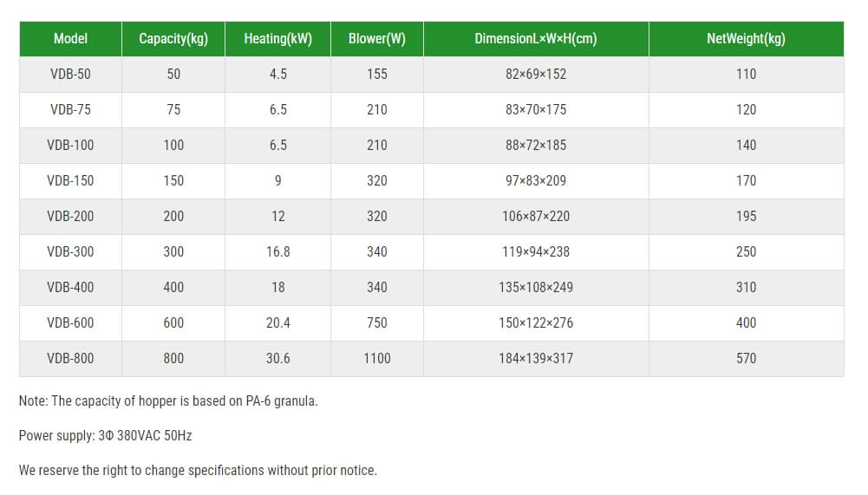This screenshot has width=868, height=495.
Task: Click the NetWeight(kg) column header
Action: tap(747, 39)
